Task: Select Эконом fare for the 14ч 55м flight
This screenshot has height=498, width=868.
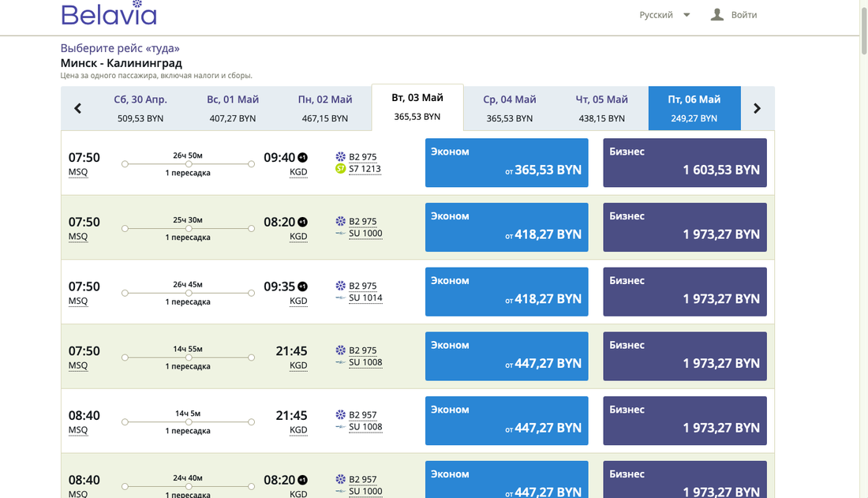Action: tap(507, 356)
